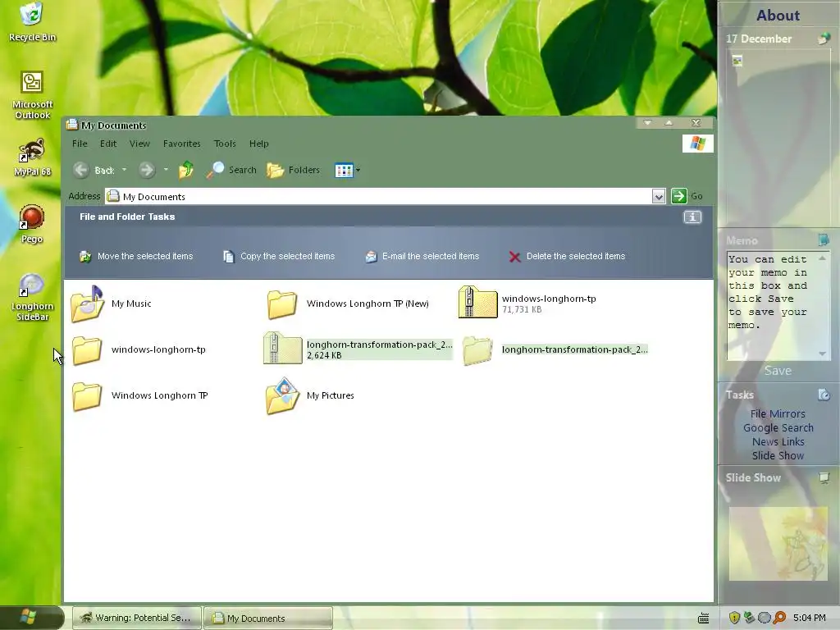Click the Windows flag logo in Explorer
Image resolution: width=840 pixels, height=630 pixels.
697,144
